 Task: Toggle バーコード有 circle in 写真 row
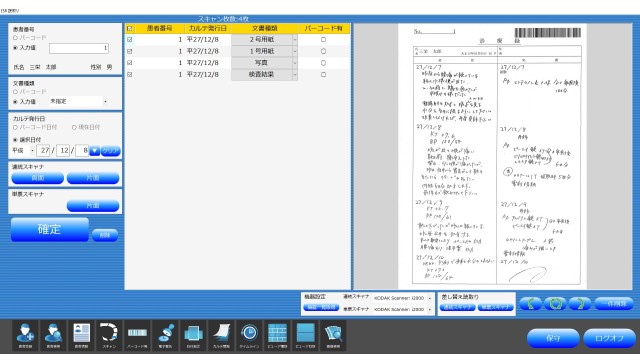323,63
